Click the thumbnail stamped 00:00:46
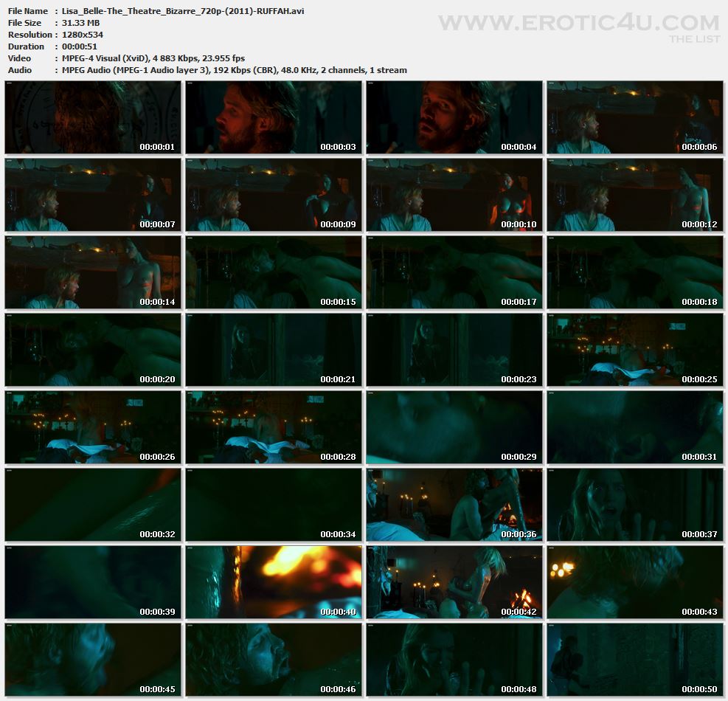 click(274, 660)
